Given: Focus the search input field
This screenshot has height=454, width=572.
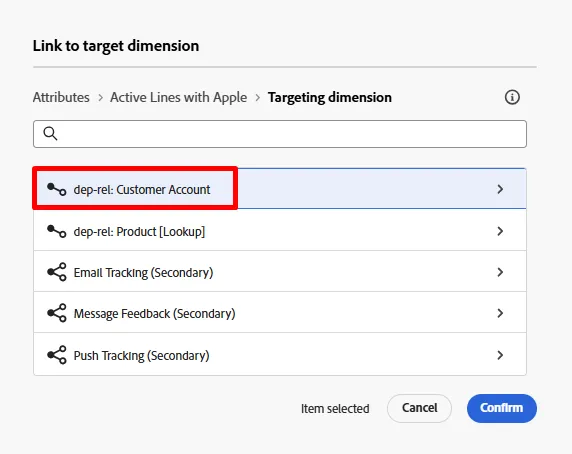Looking at the screenshot, I should [x=280, y=134].
